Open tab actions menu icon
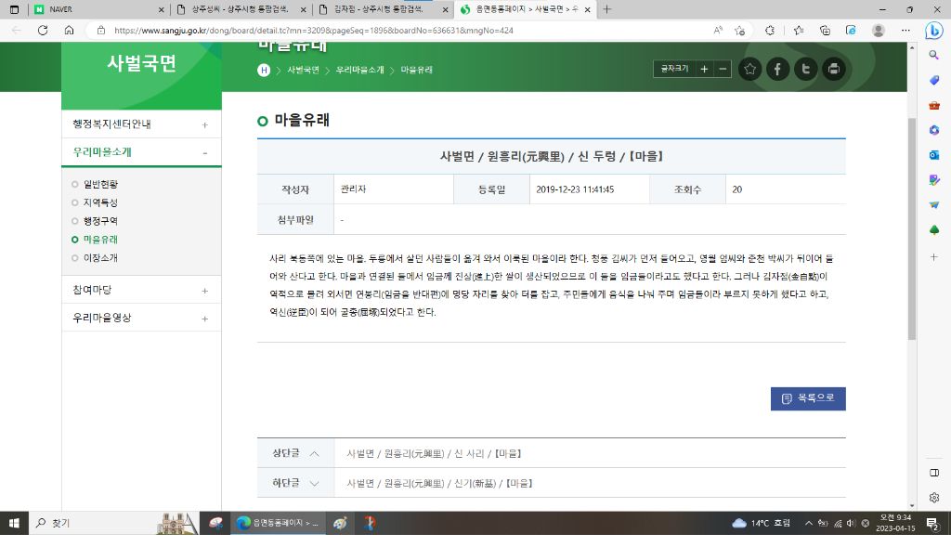The width and height of the screenshot is (951, 560). (14, 9)
